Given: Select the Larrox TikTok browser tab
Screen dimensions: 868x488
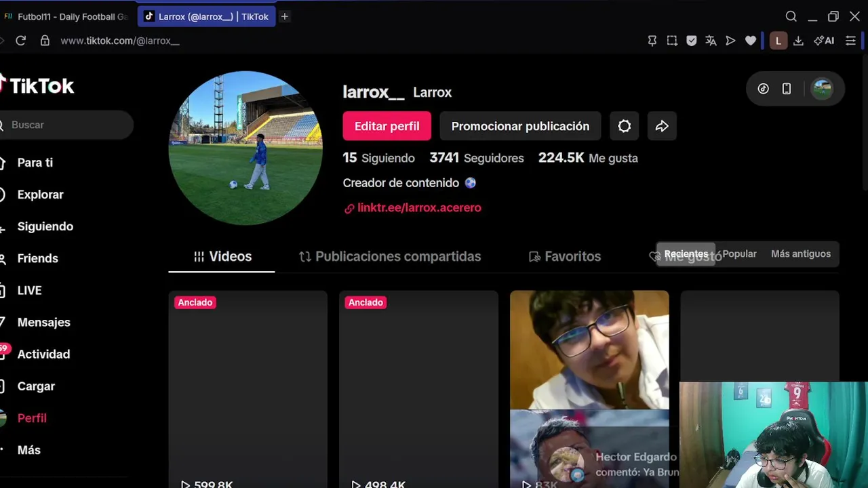Looking at the screenshot, I should (x=206, y=16).
